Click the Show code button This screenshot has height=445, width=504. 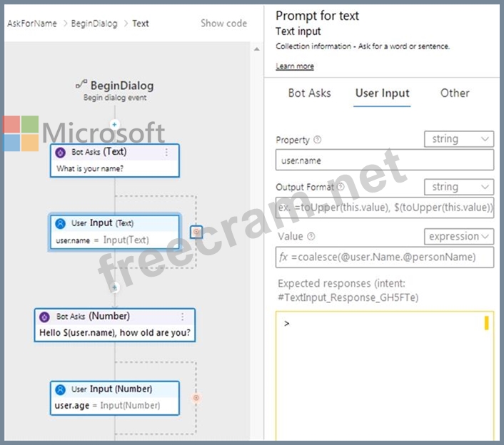pyautogui.click(x=223, y=23)
